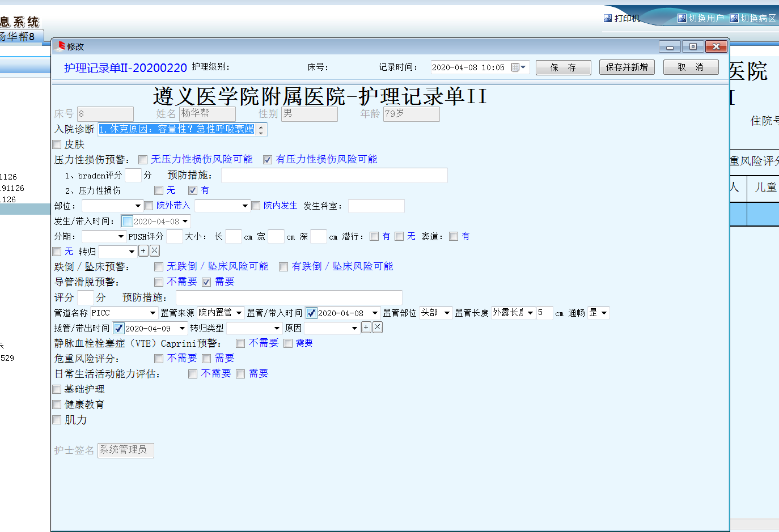
Task: Toggle 基础护理 checkbox
Action: click(x=57, y=389)
